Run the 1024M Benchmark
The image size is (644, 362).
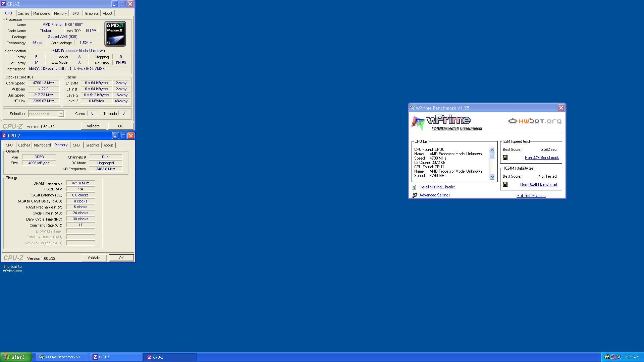point(539,184)
